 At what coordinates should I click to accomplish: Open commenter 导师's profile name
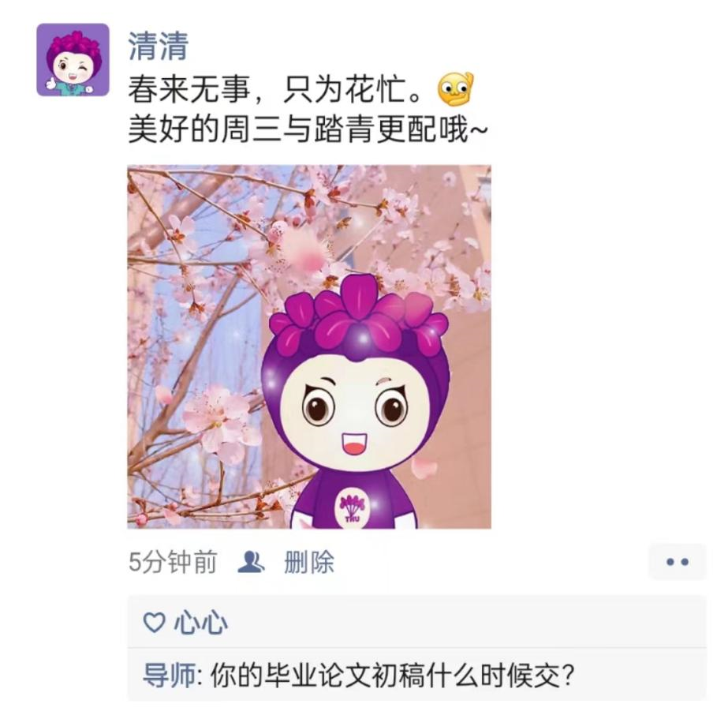(170, 675)
